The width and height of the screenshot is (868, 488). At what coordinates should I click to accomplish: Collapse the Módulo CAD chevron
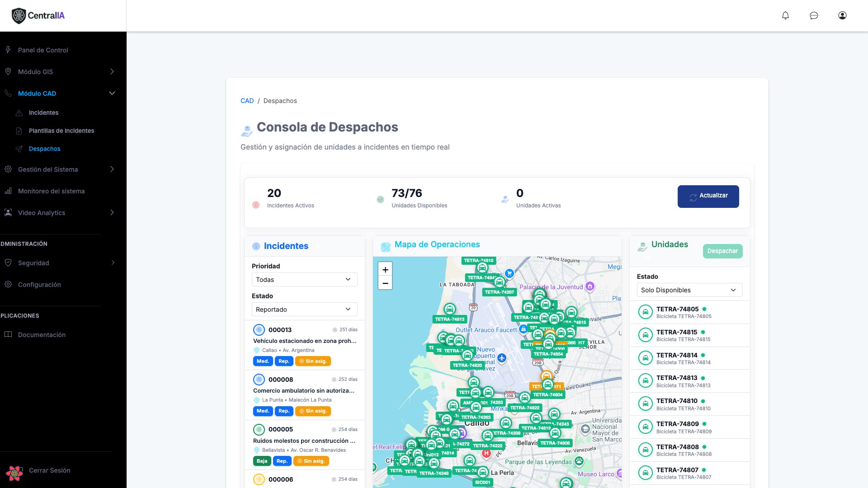(x=112, y=93)
